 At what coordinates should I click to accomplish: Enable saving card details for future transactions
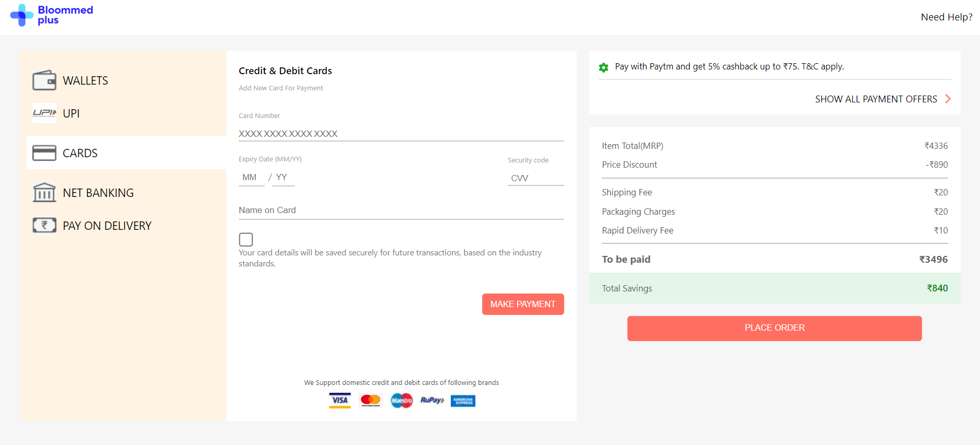pyautogui.click(x=246, y=239)
